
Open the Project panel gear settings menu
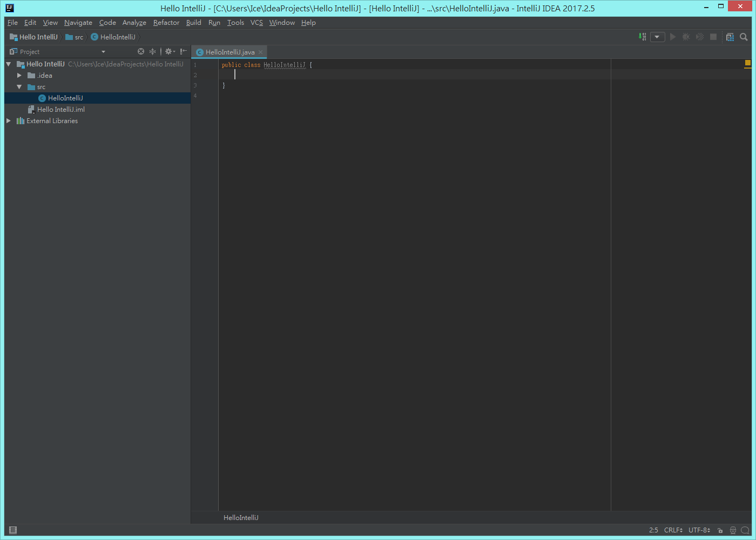(170, 51)
